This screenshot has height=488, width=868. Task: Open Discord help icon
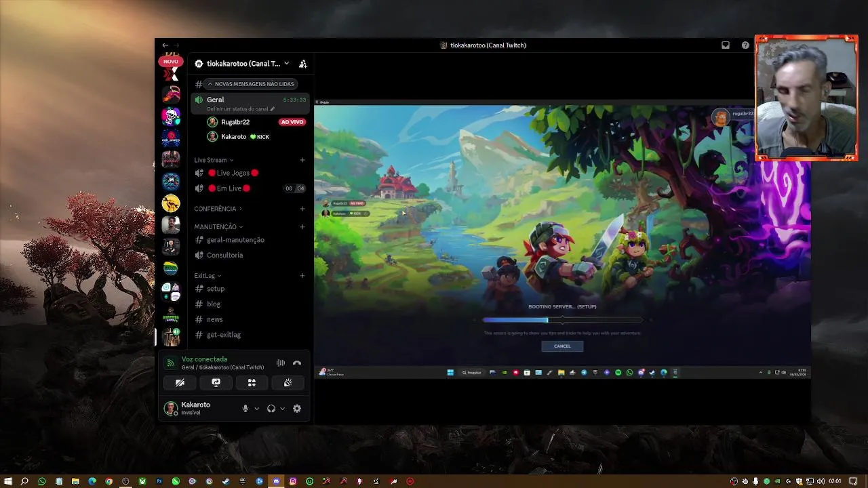coord(745,45)
